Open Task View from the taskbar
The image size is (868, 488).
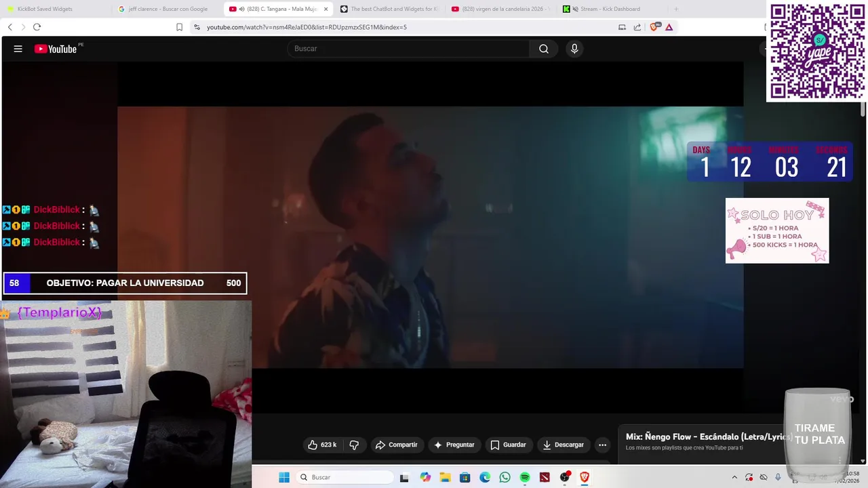click(x=404, y=477)
